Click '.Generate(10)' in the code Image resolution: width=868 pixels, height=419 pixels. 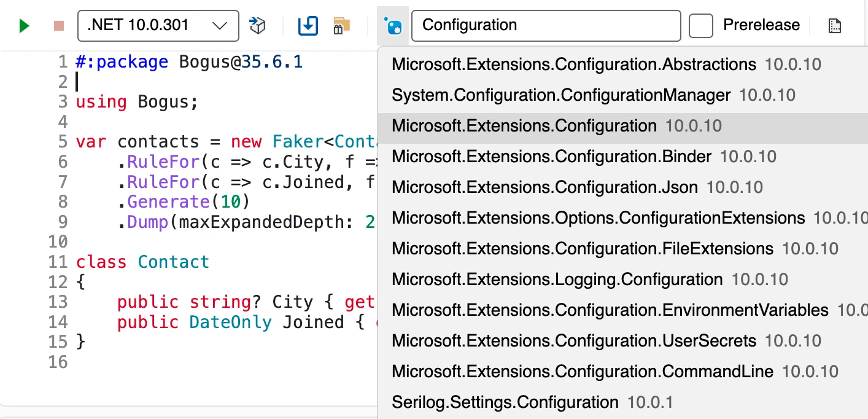click(x=184, y=202)
